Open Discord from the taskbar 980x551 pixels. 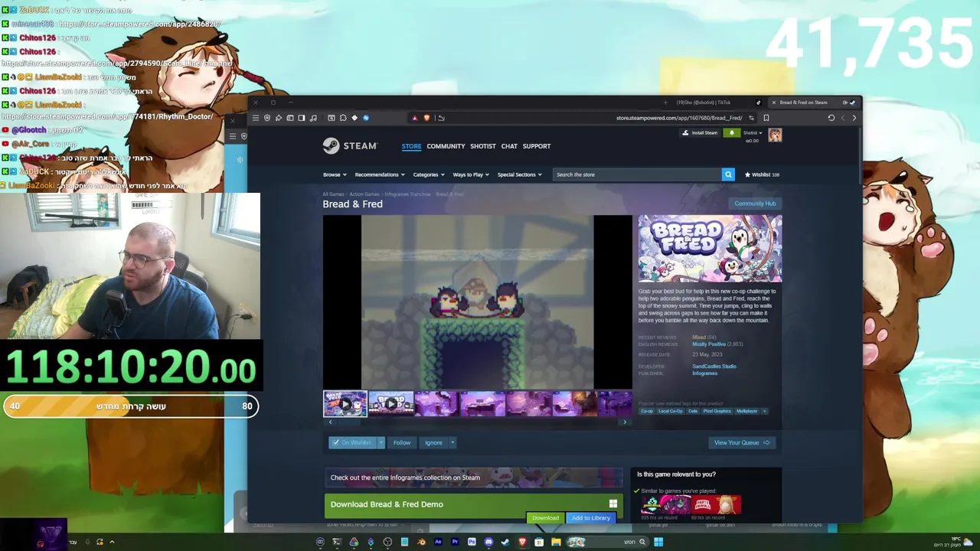(488, 542)
